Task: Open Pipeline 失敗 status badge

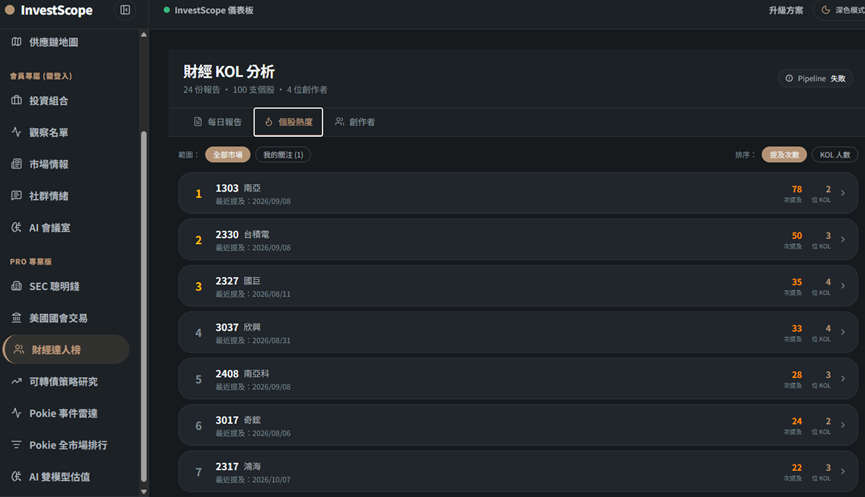Action: pyautogui.click(x=815, y=78)
